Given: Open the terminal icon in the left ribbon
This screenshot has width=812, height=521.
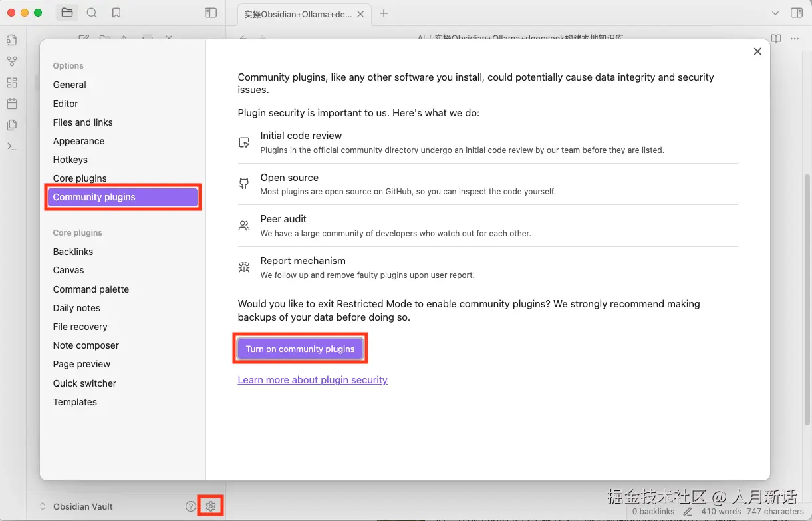Looking at the screenshot, I should click(x=12, y=146).
